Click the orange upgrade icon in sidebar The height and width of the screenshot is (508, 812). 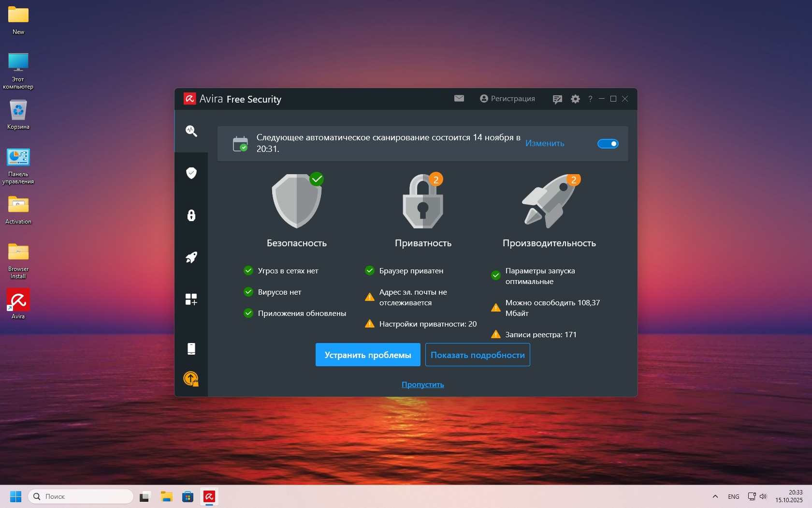click(191, 378)
